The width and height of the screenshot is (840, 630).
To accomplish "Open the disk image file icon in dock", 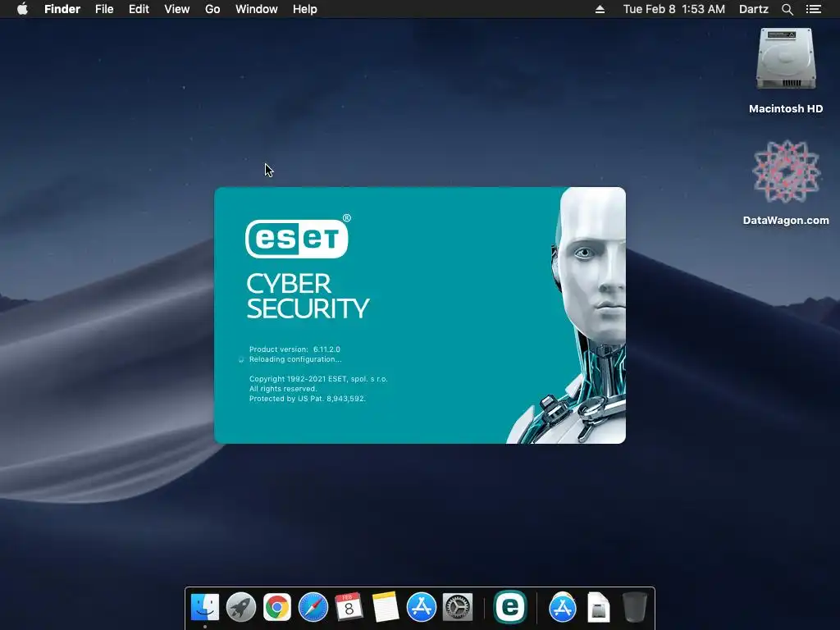I will [x=598, y=607].
